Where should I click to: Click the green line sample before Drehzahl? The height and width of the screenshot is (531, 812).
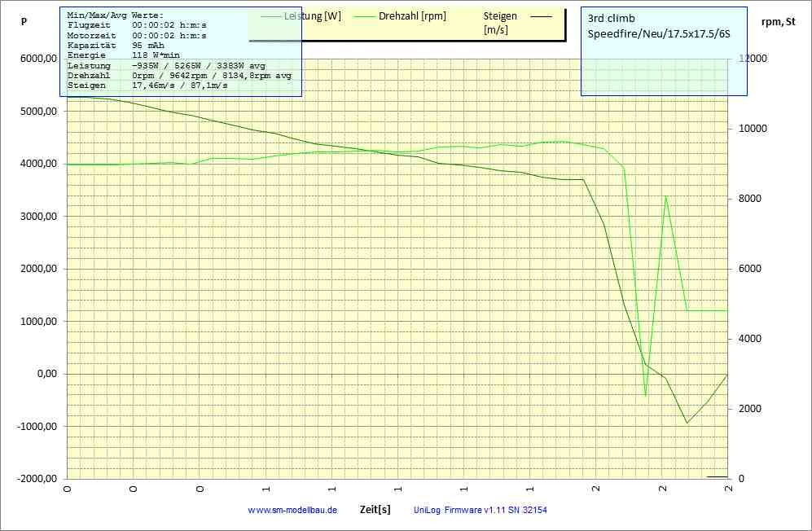click(360, 15)
